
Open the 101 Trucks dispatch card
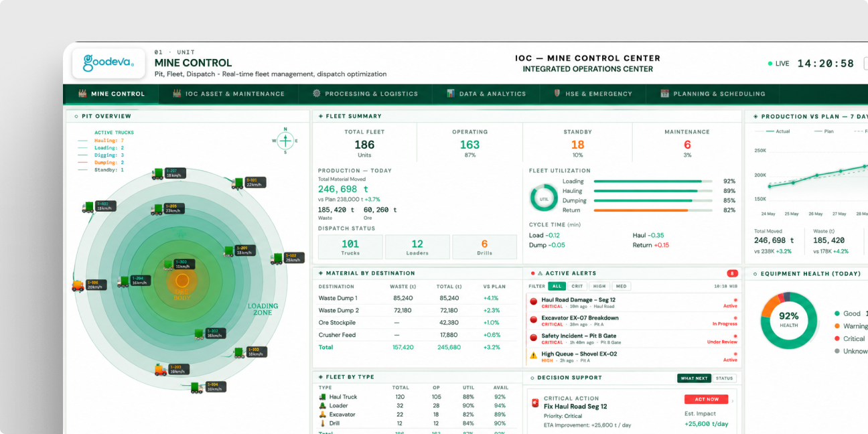350,247
